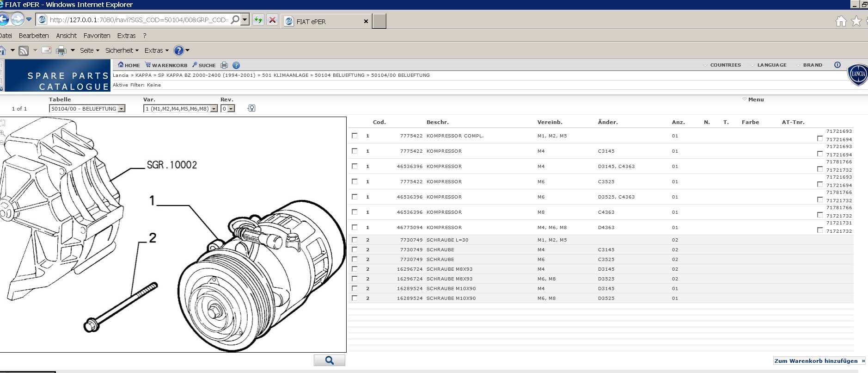The image size is (868, 373).
Task: Click the address bar URL field
Action: (138, 20)
